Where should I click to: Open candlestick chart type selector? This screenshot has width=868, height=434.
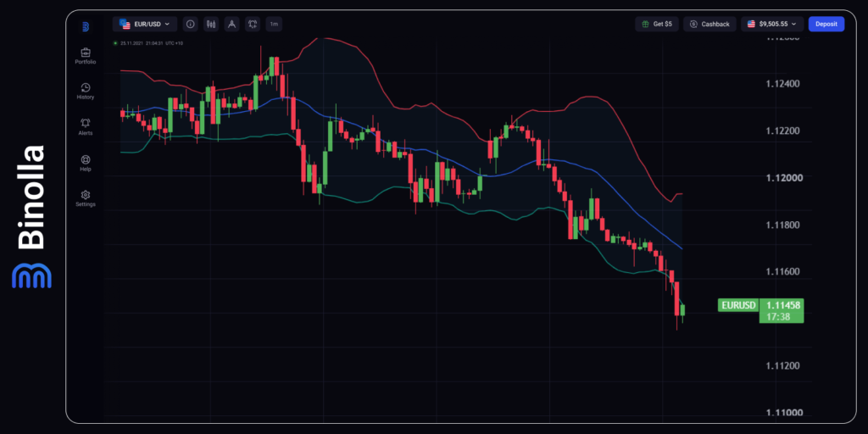[x=211, y=24]
